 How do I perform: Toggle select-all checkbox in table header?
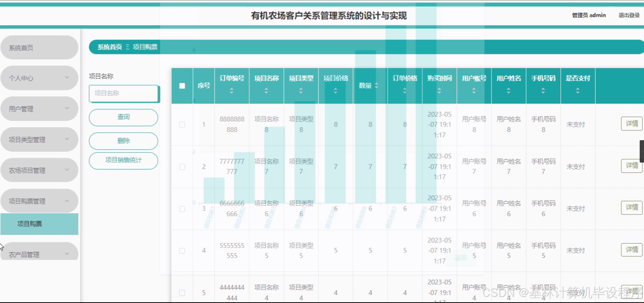point(182,86)
